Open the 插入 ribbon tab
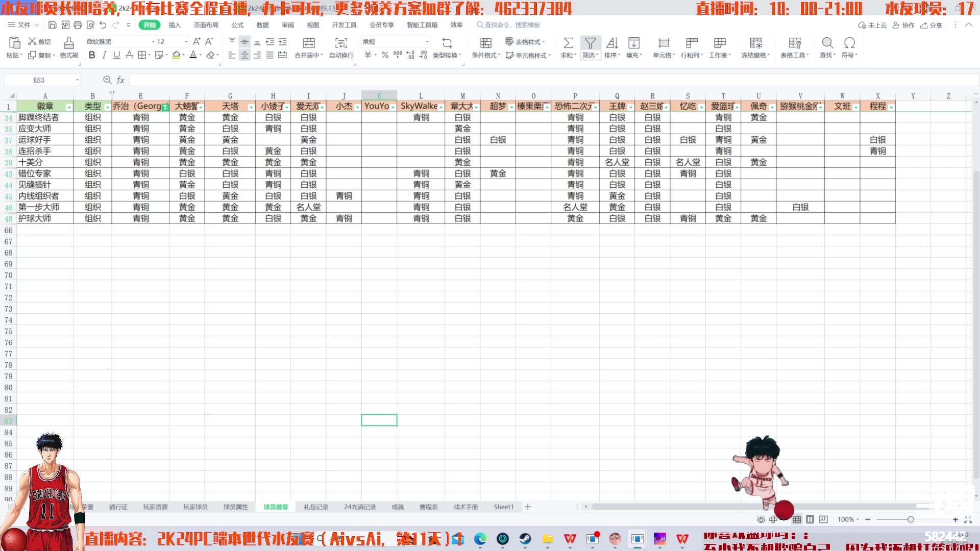Viewport: 980px width, 551px height. pyautogui.click(x=175, y=25)
